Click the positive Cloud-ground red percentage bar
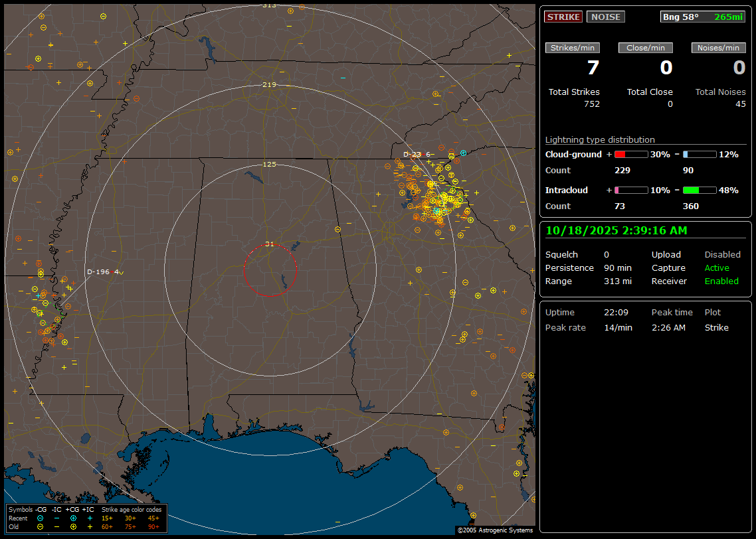The width and height of the screenshot is (756, 539). click(x=630, y=154)
